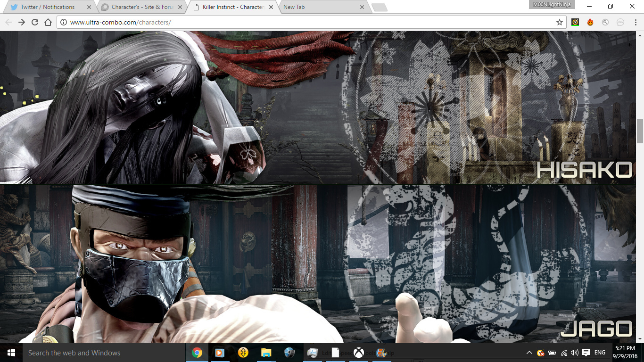Bookmark this page with the star icon
Screen dimensions: 644x362
pyautogui.click(x=560, y=22)
